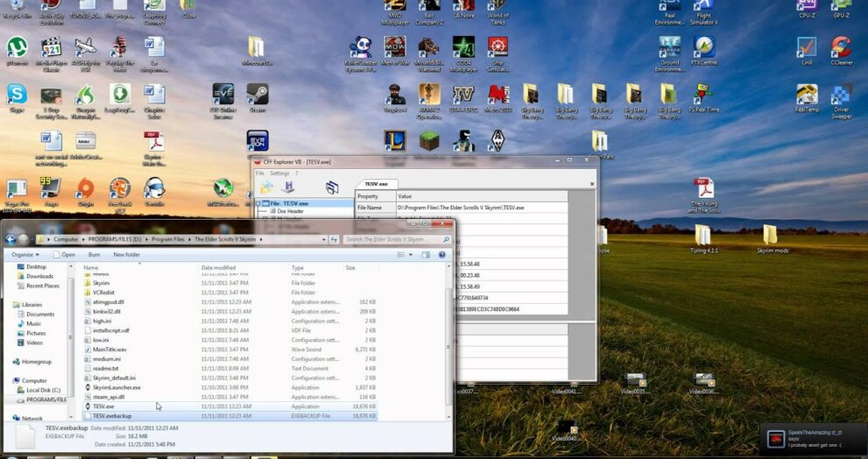This screenshot has width=868, height=459.
Task: Open the uTorrent desktop shortcut
Action: coord(17,47)
